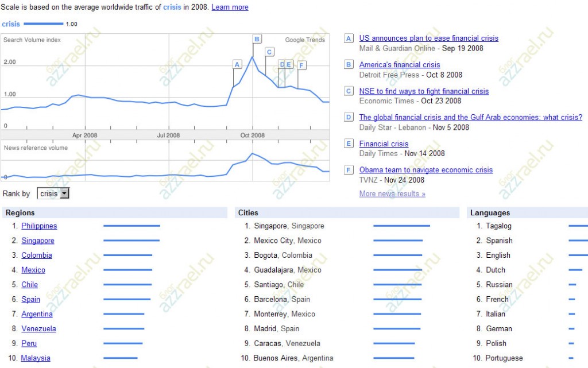
Task: Click the E icon beside Financial crisis headline
Action: click(349, 144)
